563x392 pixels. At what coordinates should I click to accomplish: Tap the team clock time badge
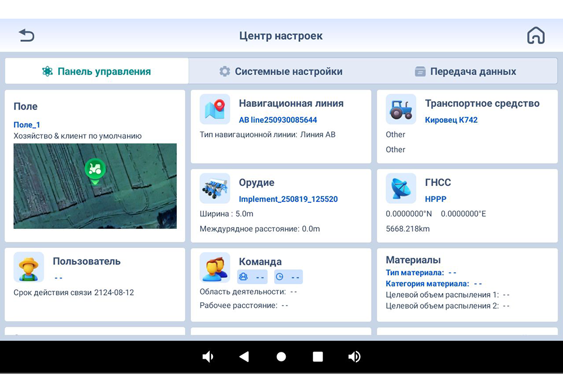coord(289,277)
